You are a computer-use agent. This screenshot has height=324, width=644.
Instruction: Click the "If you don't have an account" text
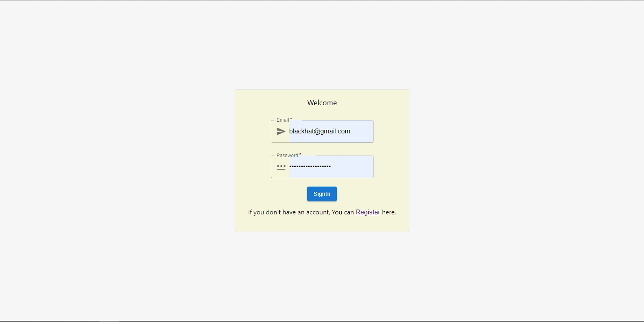[x=289, y=212]
